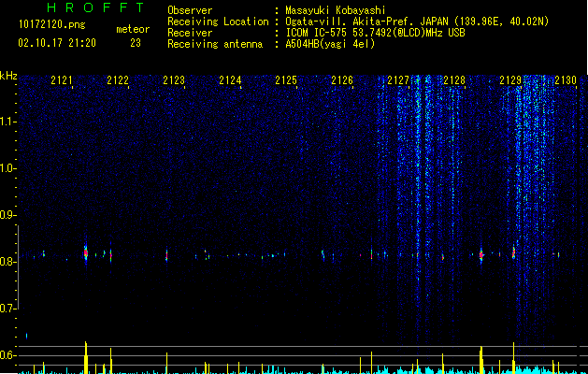This screenshot has height=374, width=588.
Task: Click the 1.0 kHz axis label
Action: click(x=8, y=168)
